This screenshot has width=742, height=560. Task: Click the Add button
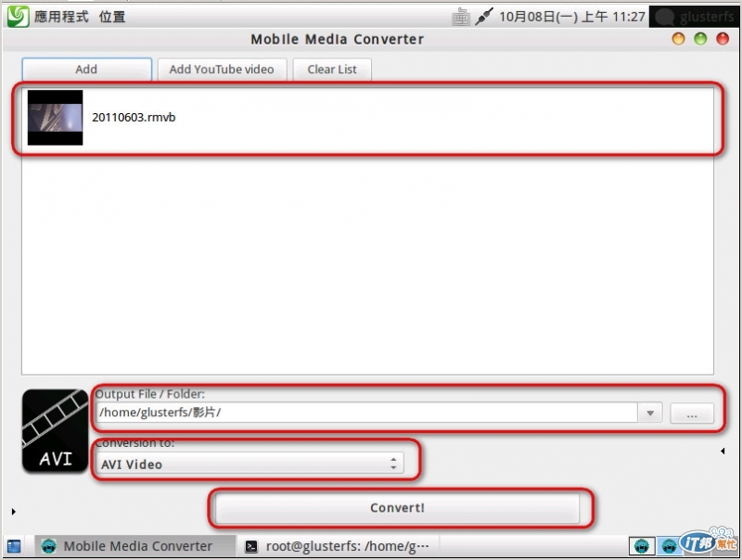tap(86, 70)
